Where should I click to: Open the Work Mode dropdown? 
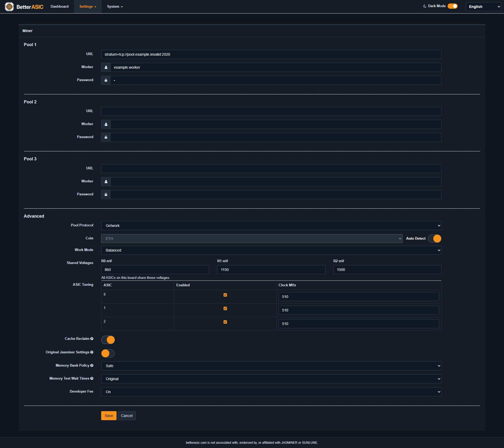tap(271, 250)
